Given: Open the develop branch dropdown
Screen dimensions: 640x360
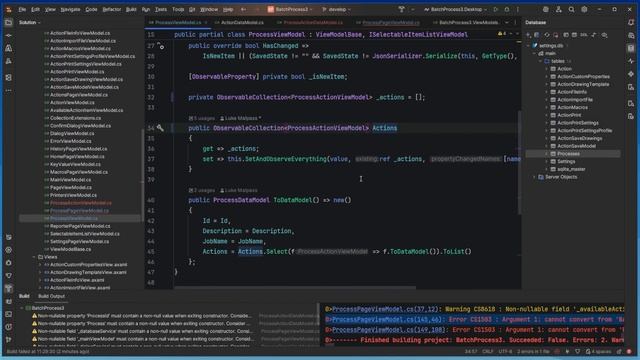Looking at the screenshot, I should (x=336, y=9).
